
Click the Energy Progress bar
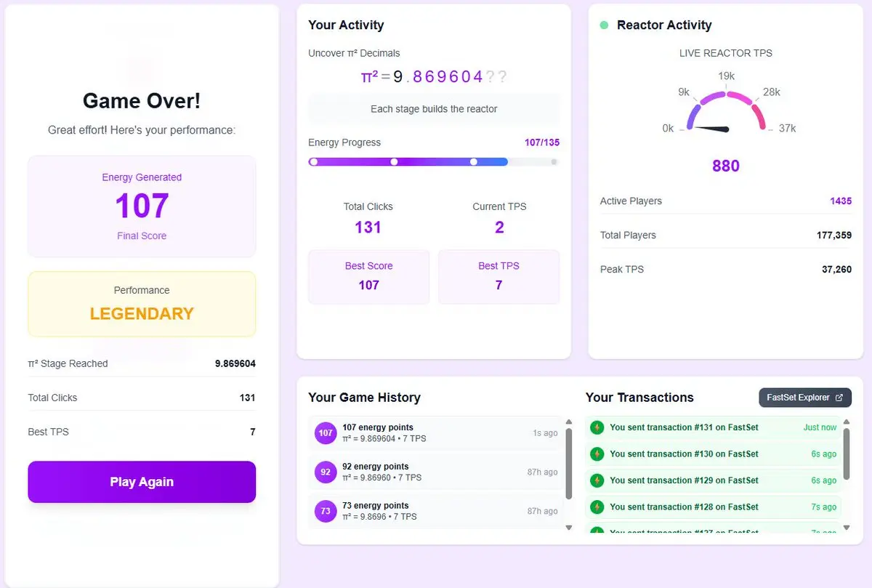tap(434, 162)
